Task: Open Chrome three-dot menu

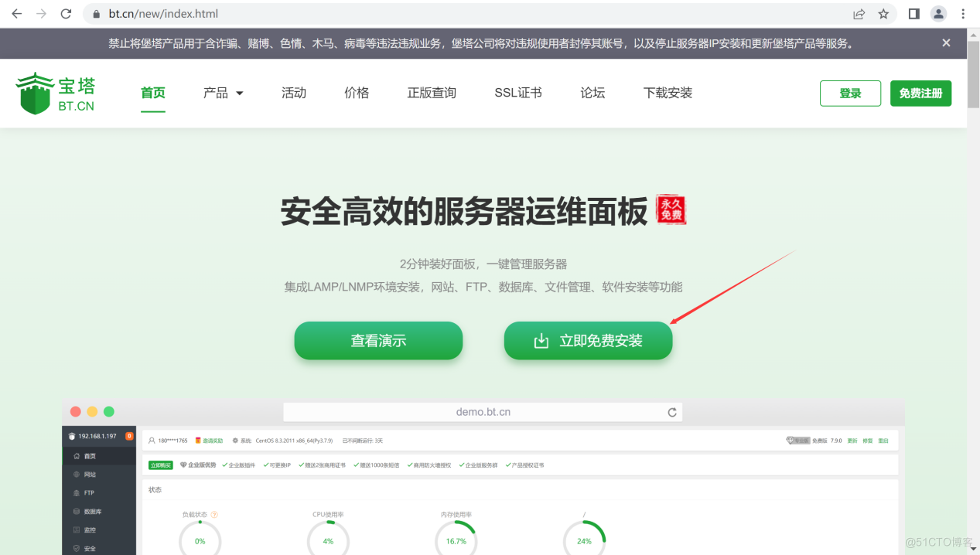Action: tap(963, 14)
